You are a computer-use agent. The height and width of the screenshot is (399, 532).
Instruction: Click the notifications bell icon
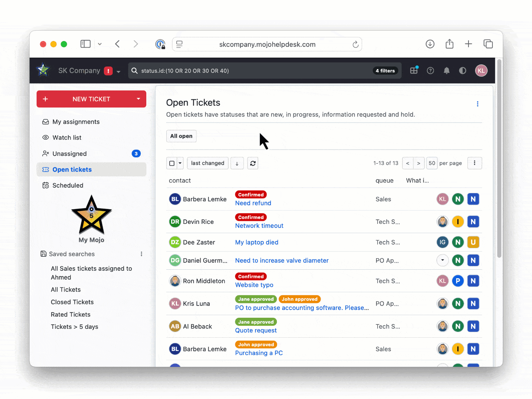[x=446, y=71]
